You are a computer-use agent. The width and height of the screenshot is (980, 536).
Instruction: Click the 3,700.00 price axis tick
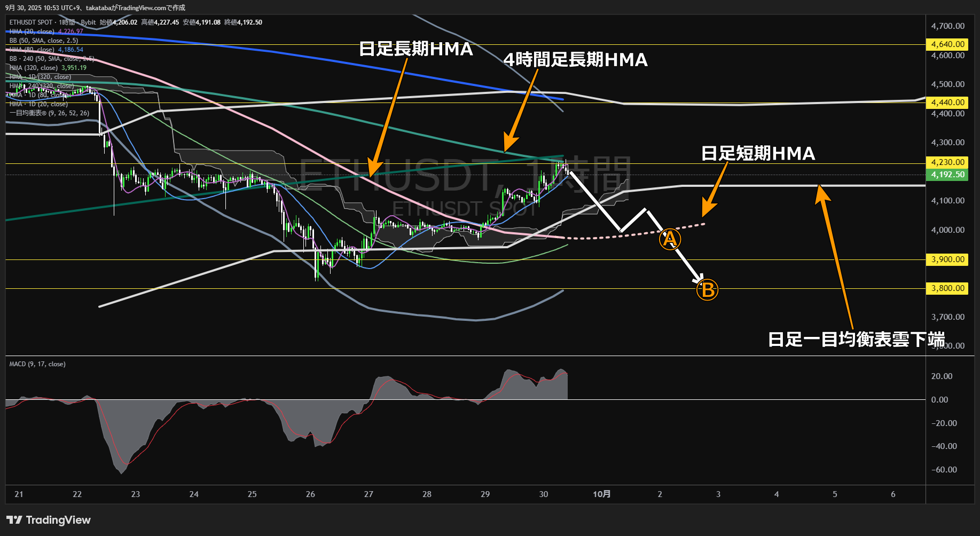click(948, 317)
